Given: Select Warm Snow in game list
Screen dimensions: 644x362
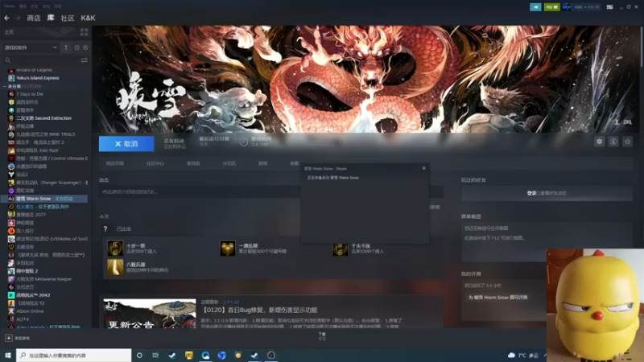Looking at the screenshot, I should [x=44, y=199].
